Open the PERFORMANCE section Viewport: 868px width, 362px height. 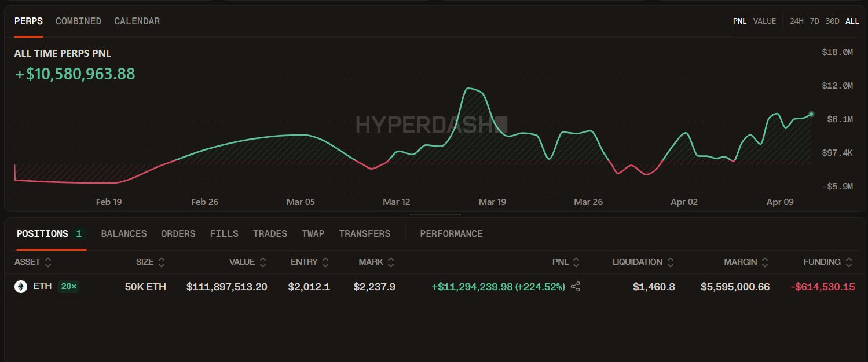[x=451, y=234]
